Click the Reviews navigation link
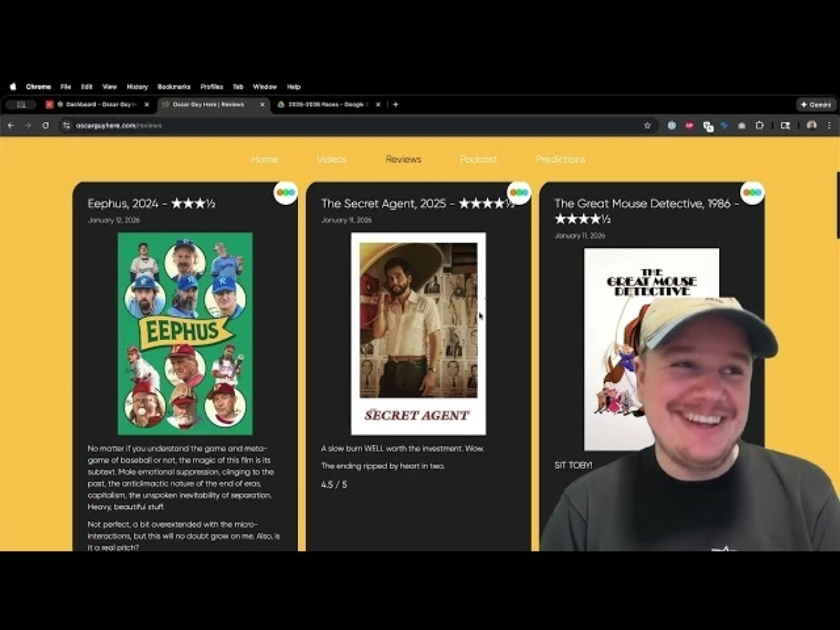The image size is (840, 630). pos(402,159)
